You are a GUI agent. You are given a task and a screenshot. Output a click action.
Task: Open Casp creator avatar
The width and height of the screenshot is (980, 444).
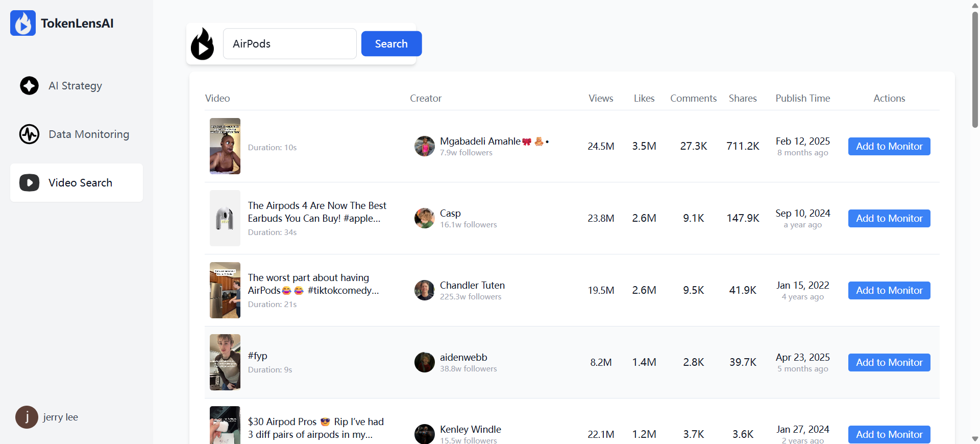[424, 218]
